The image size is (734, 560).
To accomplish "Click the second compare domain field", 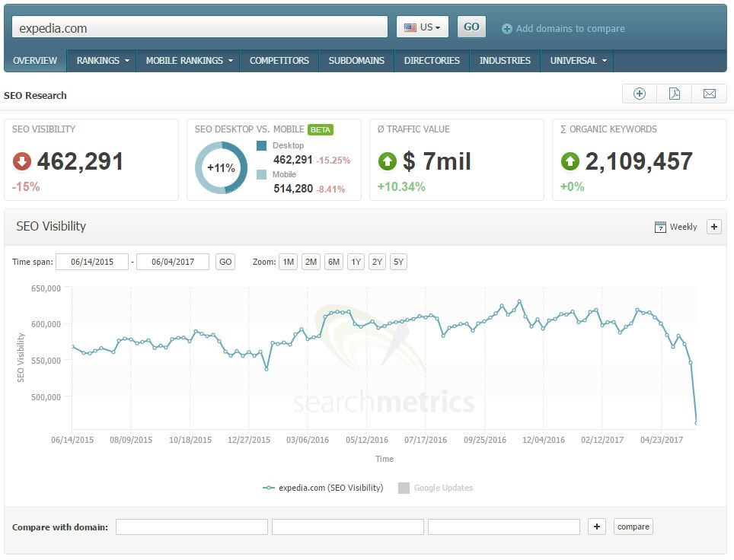I will (348, 527).
